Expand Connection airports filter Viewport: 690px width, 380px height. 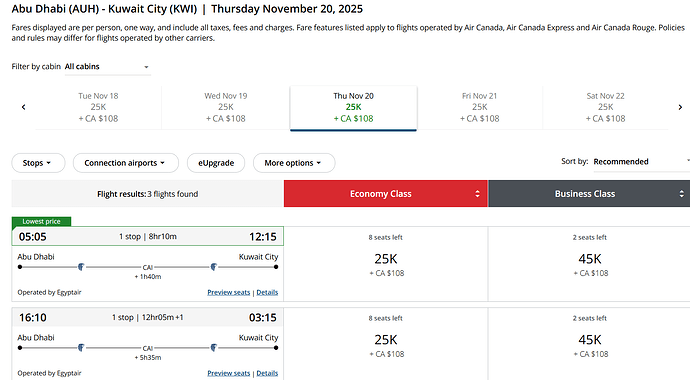[x=125, y=163]
